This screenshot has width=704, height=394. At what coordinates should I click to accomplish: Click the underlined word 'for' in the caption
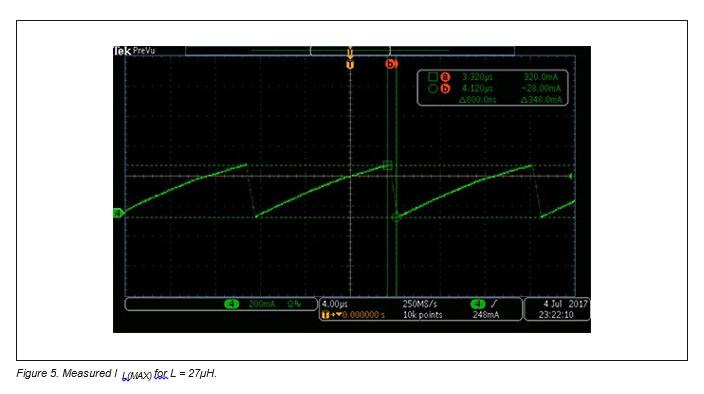160,373
